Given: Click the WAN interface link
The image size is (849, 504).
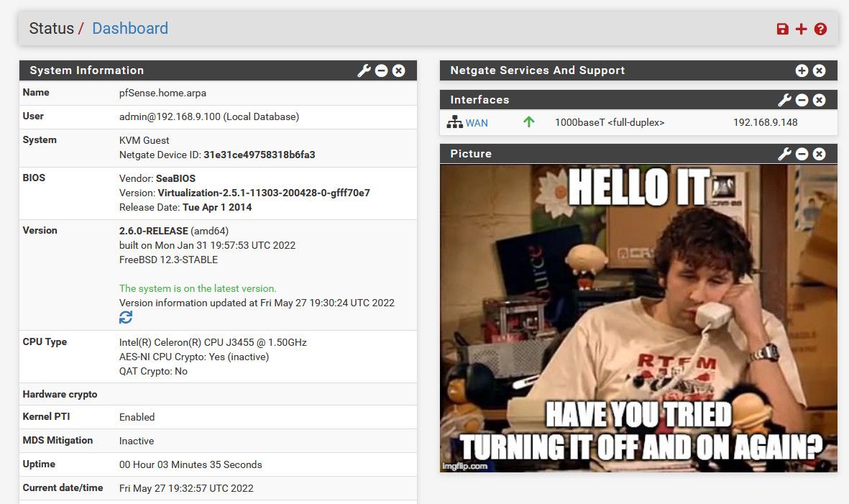Looking at the screenshot, I should pyautogui.click(x=477, y=123).
